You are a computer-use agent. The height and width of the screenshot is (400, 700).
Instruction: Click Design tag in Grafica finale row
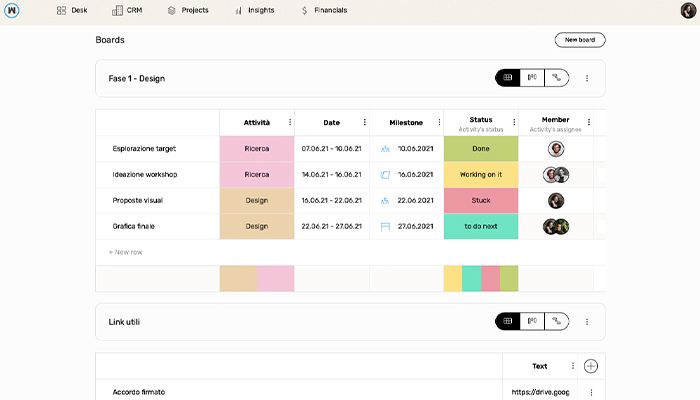(x=257, y=226)
